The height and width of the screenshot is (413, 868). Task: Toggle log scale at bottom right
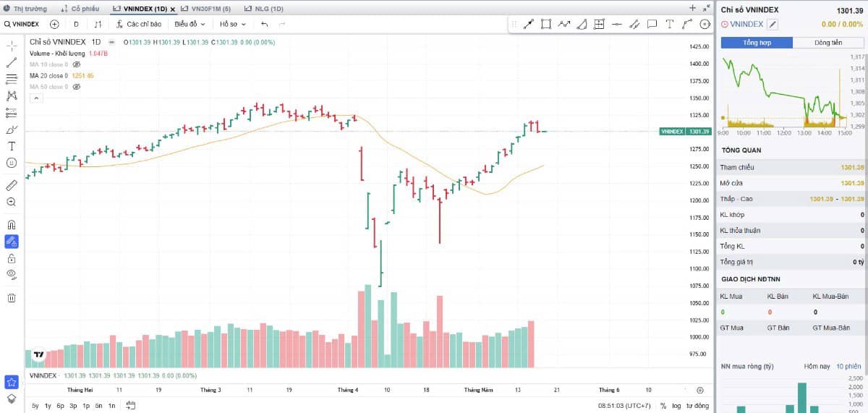point(676,406)
